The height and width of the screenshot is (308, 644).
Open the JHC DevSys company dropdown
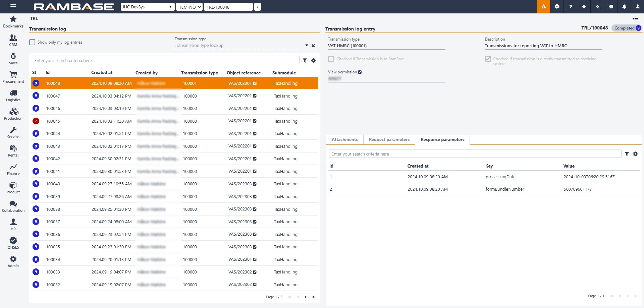147,7
